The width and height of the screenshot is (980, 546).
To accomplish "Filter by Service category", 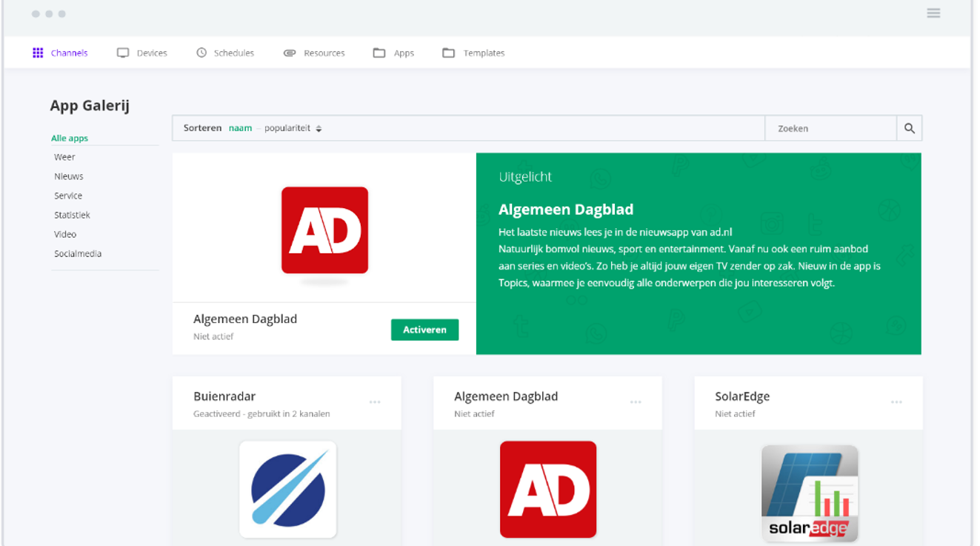I will (68, 196).
